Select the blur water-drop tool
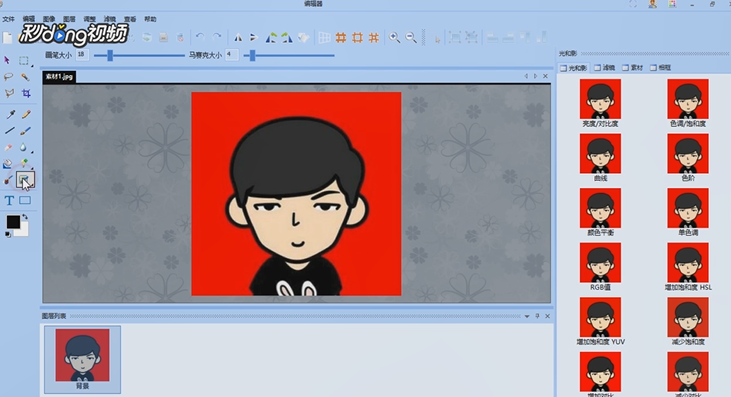Screen dimensions: 731x397 (23, 148)
